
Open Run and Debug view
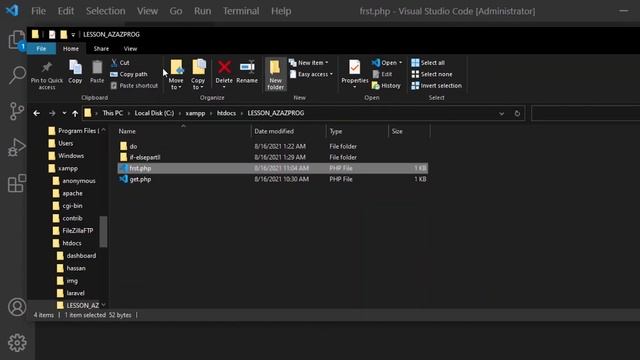click(17, 147)
